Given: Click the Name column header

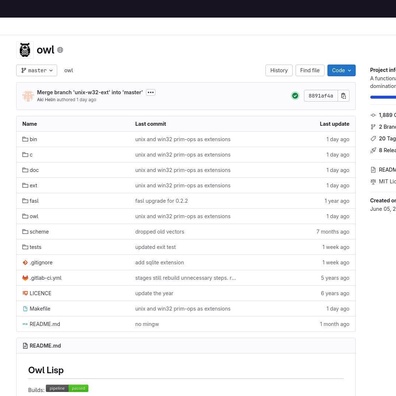Looking at the screenshot, I should (x=29, y=124).
